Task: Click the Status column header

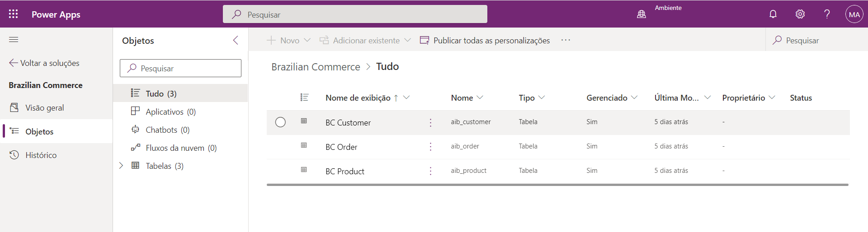Action: coord(801,98)
